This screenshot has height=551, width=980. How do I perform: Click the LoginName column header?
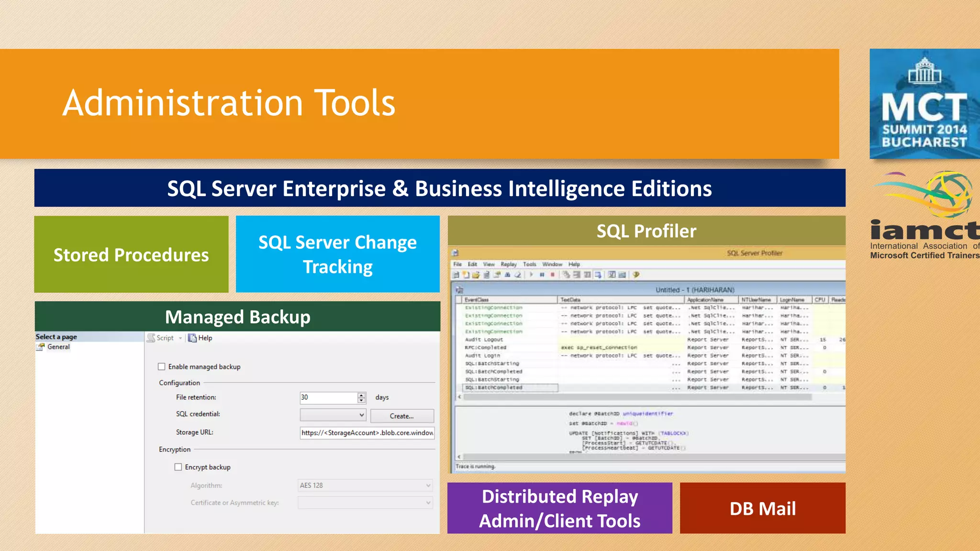[795, 300]
